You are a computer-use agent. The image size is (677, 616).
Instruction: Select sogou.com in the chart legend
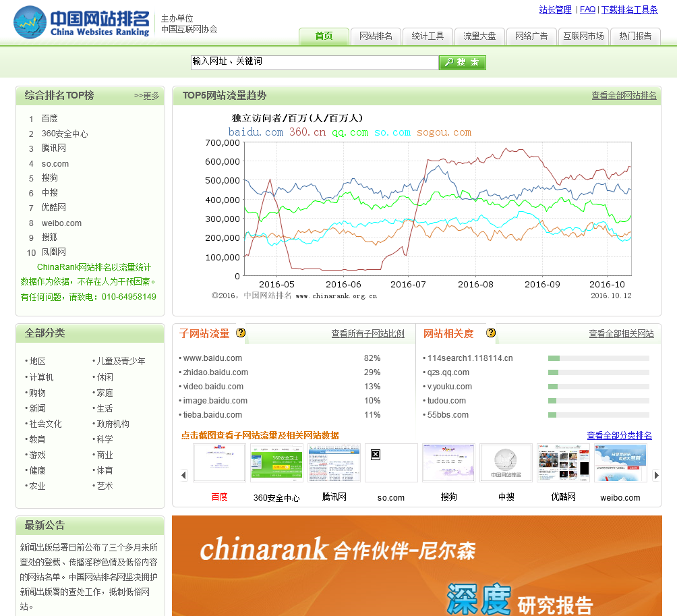coord(444,132)
